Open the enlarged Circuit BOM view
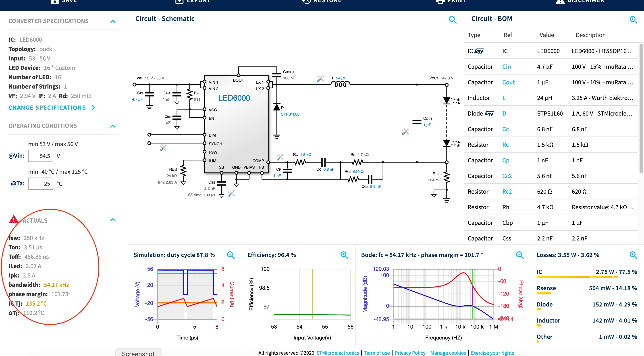The height and width of the screenshot is (356, 644). pyautogui.click(x=633, y=20)
